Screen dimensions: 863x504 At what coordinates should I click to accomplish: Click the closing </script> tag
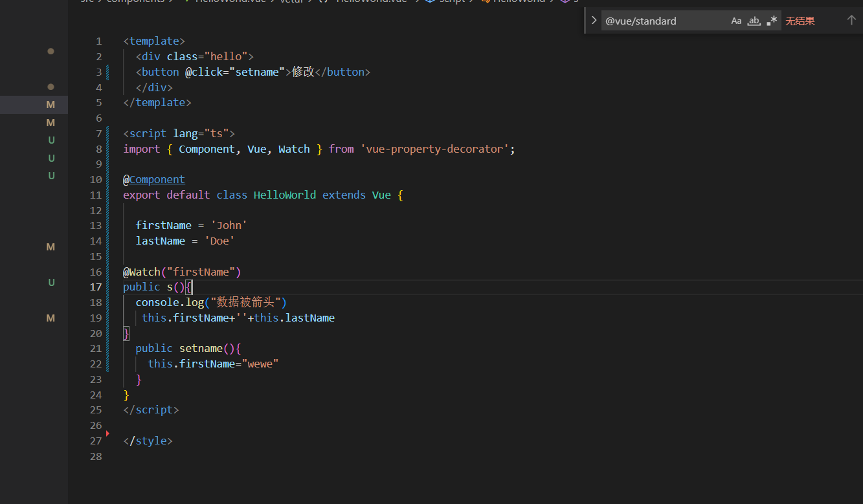pyautogui.click(x=151, y=410)
